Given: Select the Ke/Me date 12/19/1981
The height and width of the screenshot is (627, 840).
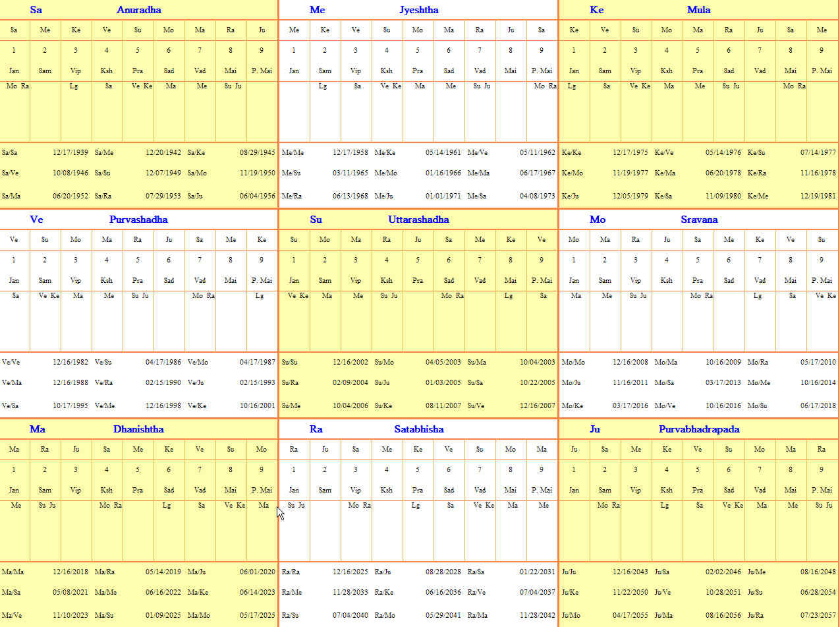Looking at the screenshot, I should point(818,196).
